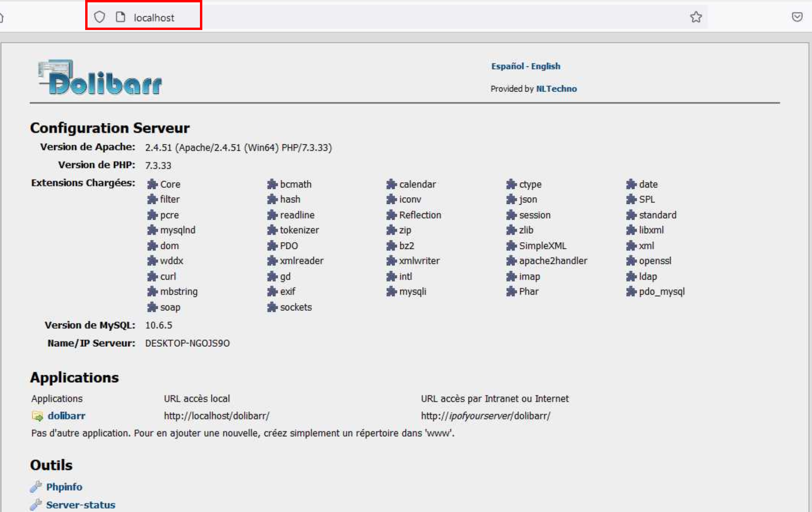The image size is (812, 512).
Task: Click the puzzle icon next to session
Action: (x=511, y=215)
